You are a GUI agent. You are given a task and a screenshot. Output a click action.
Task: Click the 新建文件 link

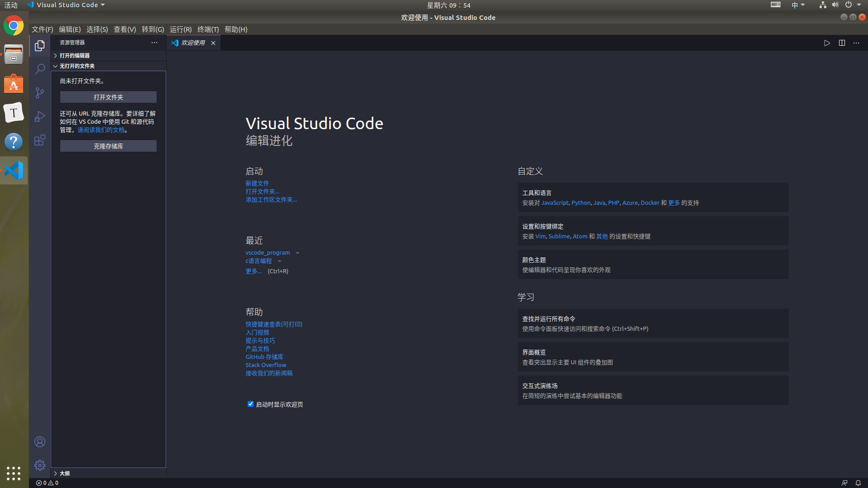pos(257,184)
